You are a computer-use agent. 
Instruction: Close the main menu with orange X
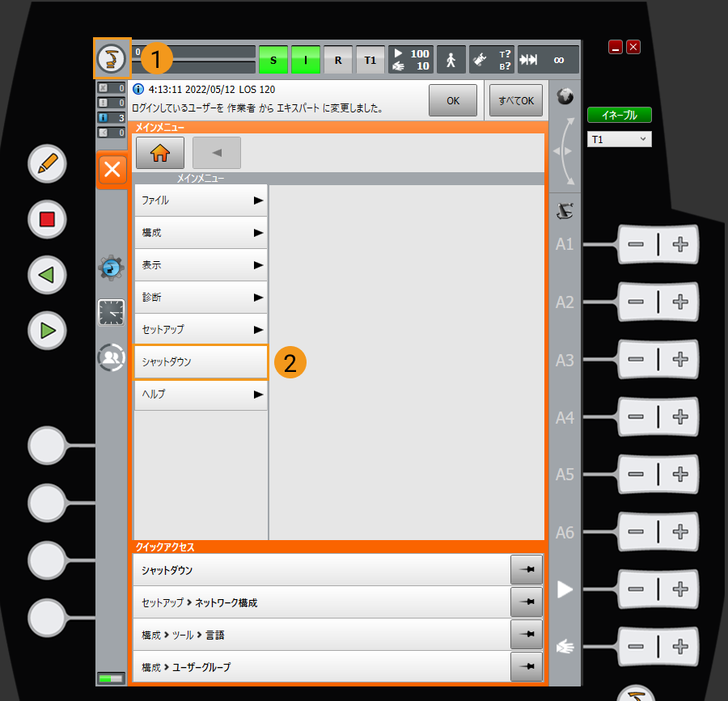(x=112, y=169)
